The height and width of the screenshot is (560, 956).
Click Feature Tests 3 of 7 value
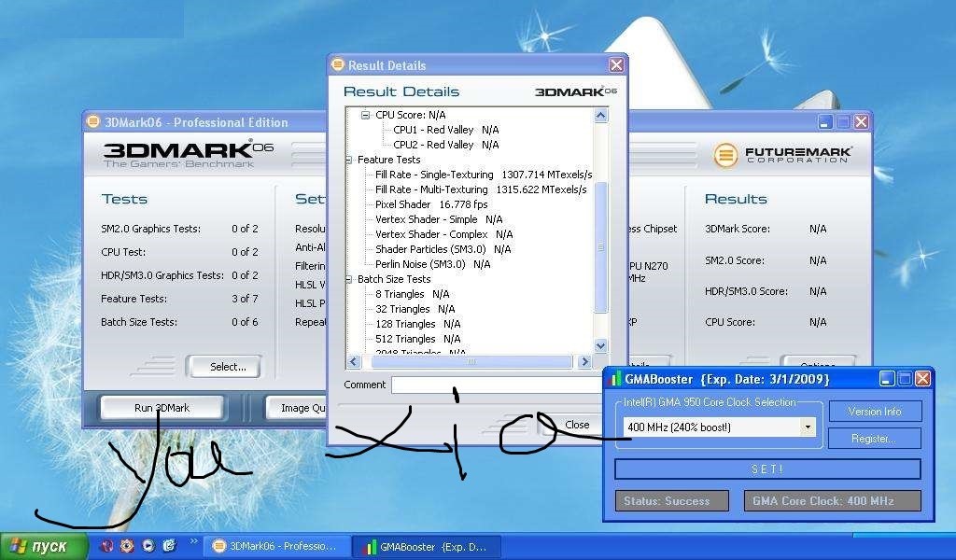tap(245, 299)
